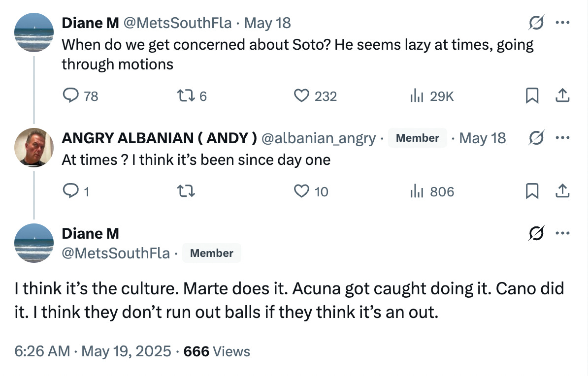This screenshot has height=376, width=588.
Task: Bookmark Diane M's first tweet
Action: (531, 96)
